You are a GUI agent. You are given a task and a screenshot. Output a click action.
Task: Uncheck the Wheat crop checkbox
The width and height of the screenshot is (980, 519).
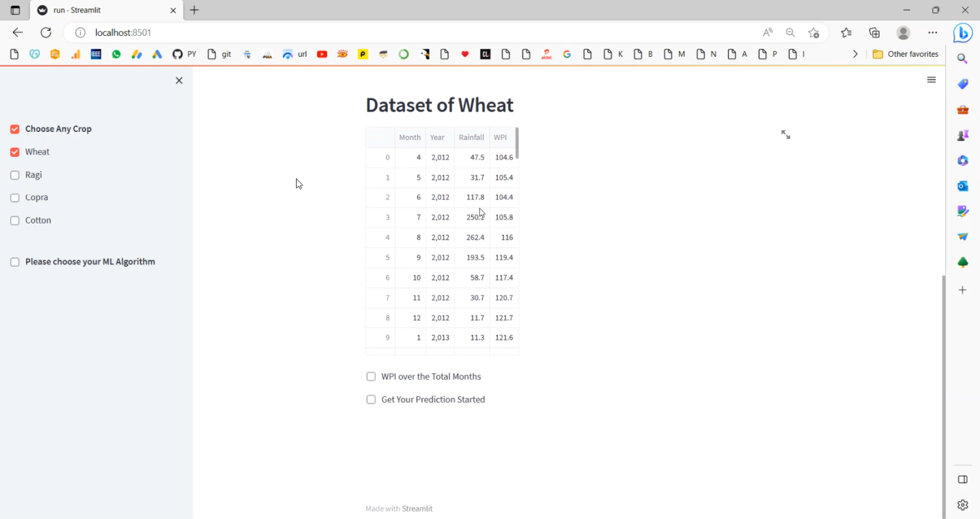(15, 152)
